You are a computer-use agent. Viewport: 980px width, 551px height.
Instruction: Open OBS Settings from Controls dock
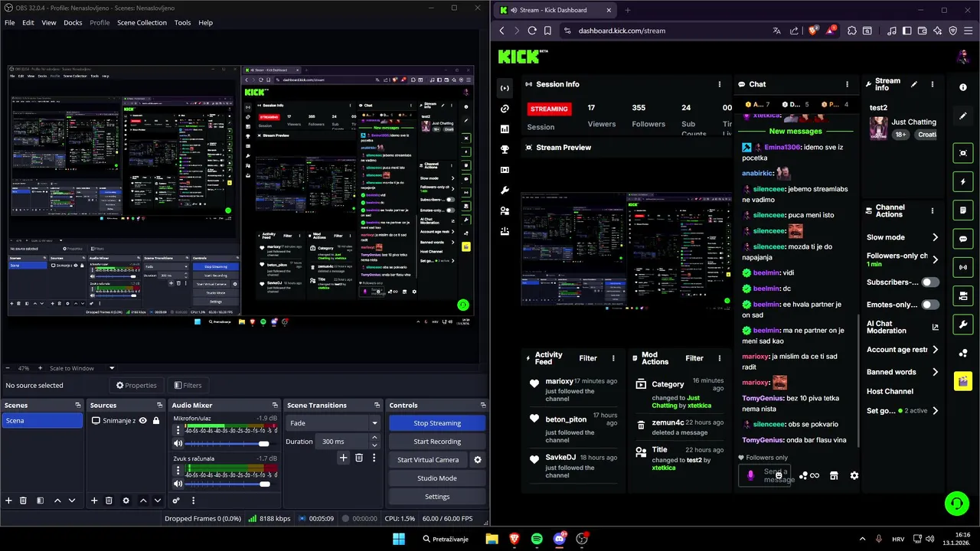(437, 497)
